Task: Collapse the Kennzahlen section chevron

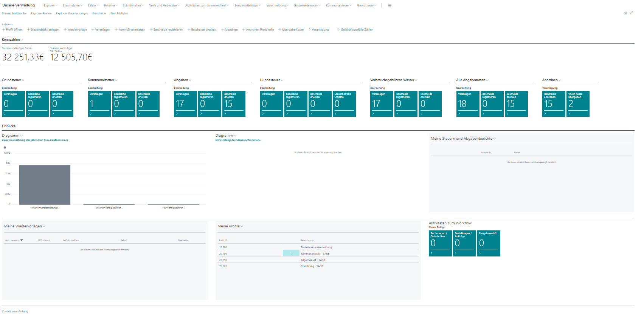Action: pyautogui.click(x=22, y=40)
